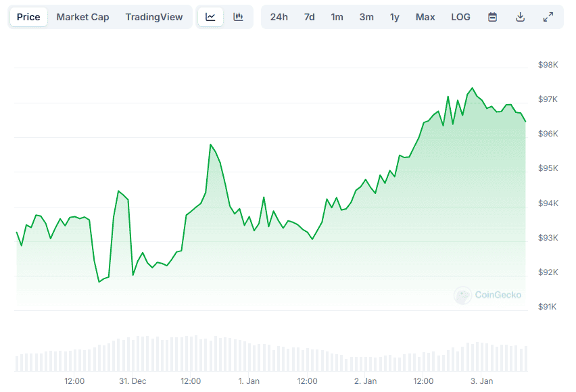Click the $91K axis label
Screen dimensions: 576x392
[547, 307]
